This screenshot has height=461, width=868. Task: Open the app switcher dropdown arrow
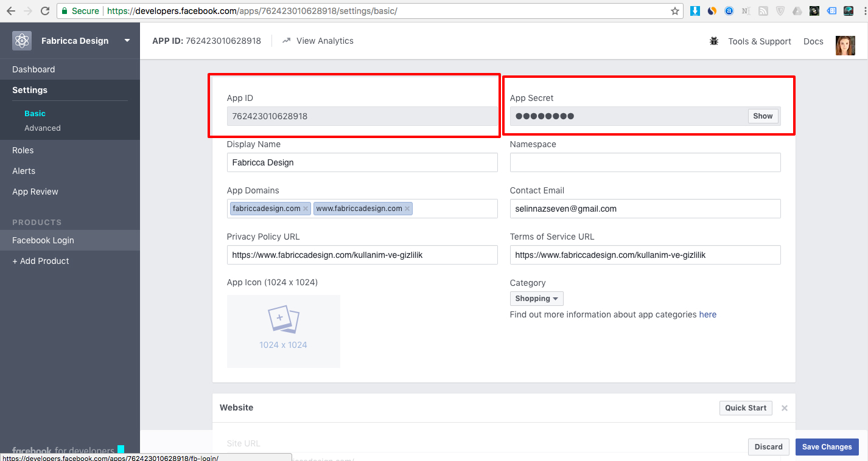click(127, 41)
